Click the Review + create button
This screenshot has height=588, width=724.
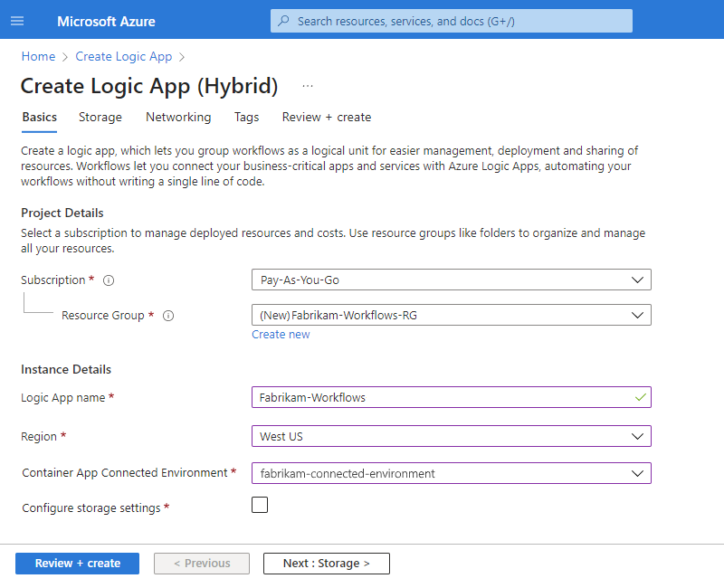[x=77, y=563]
